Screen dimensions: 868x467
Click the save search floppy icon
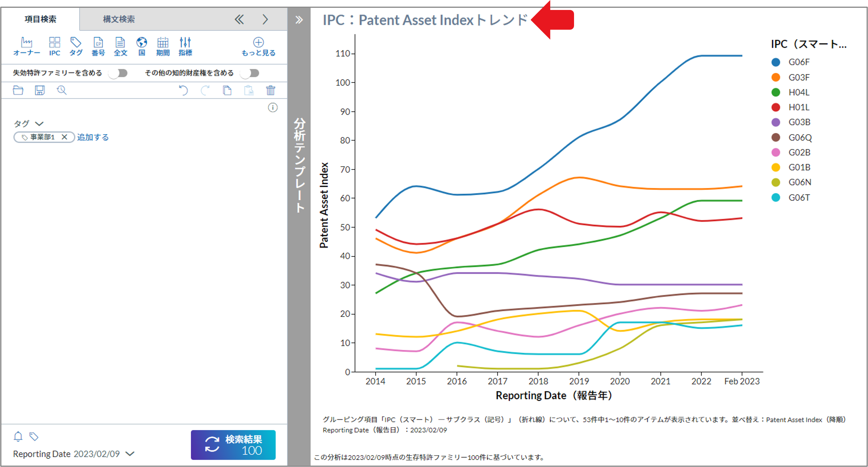pos(40,90)
